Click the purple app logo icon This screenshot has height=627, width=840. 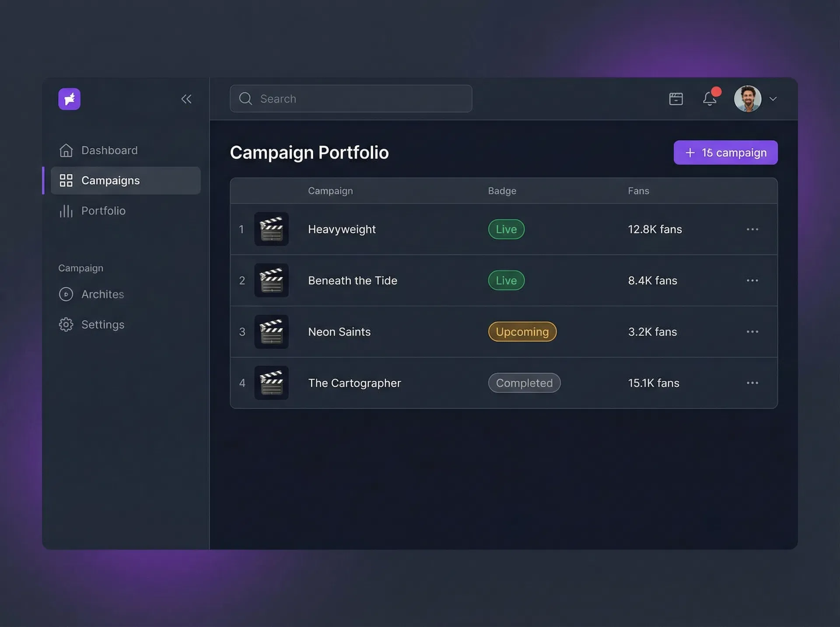click(x=69, y=99)
